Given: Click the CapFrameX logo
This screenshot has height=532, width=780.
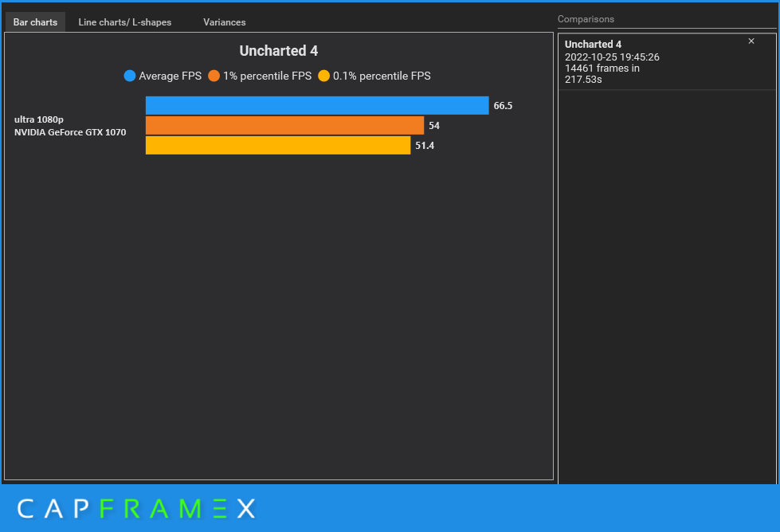Looking at the screenshot, I should click(136, 509).
